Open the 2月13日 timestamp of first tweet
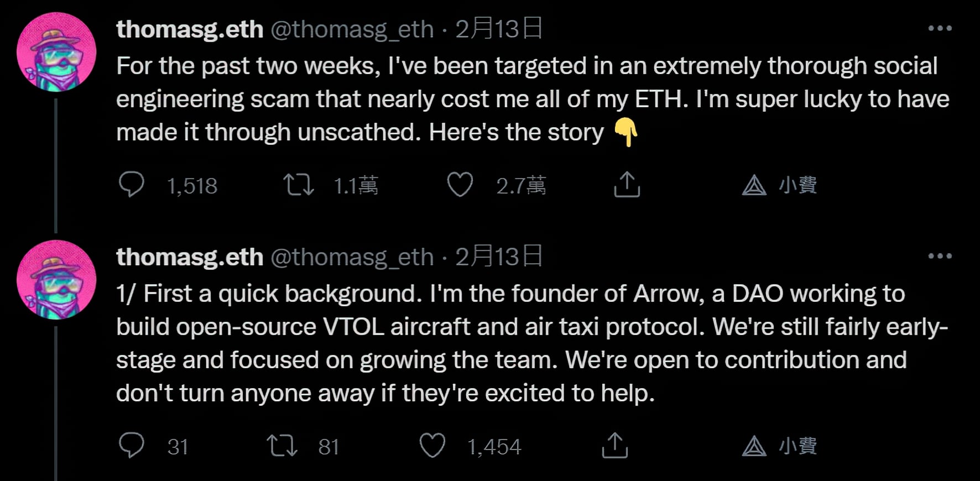The image size is (980, 481). point(498,29)
